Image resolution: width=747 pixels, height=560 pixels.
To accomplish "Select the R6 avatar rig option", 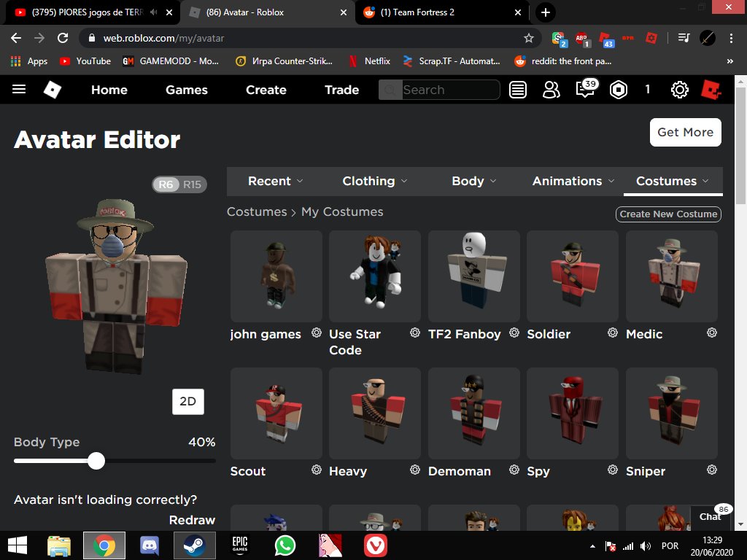I will click(x=166, y=184).
